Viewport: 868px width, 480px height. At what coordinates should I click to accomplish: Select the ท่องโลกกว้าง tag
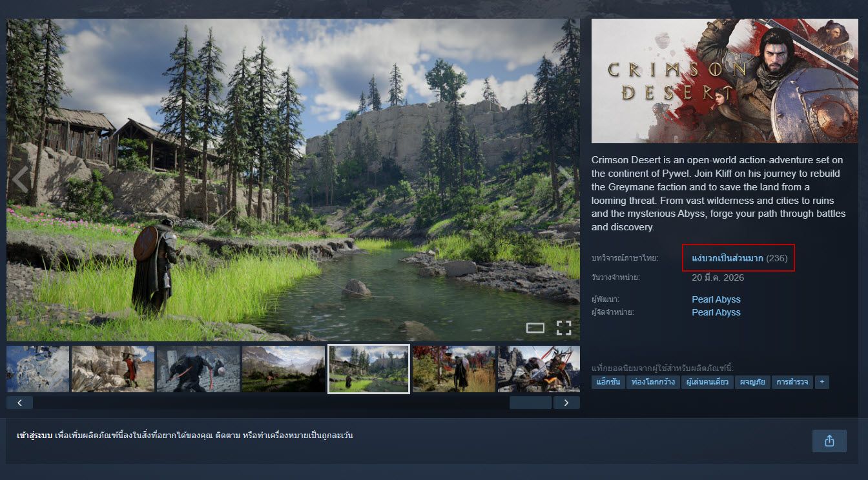pos(653,382)
